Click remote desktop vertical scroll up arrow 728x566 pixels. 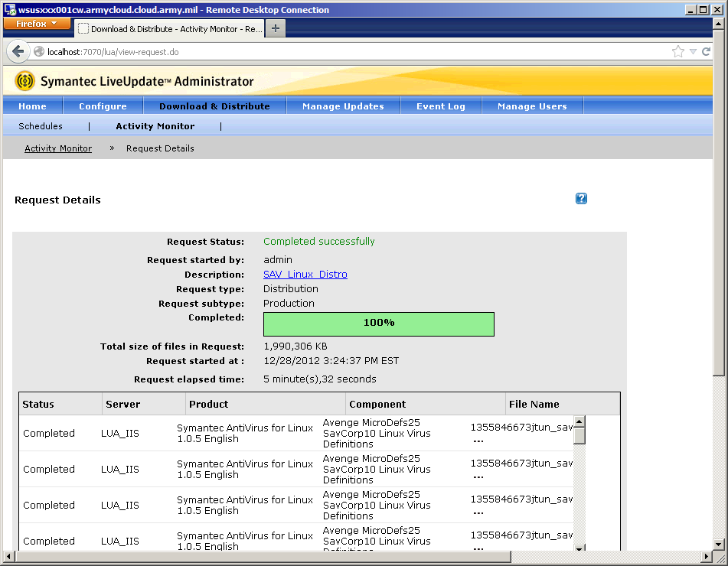tap(718, 24)
